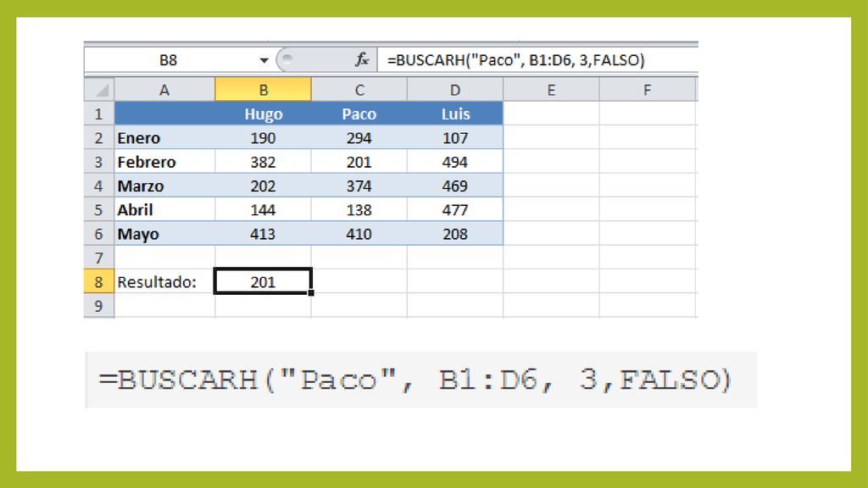This screenshot has height=488, width=868.
Task: Click the fill handle of cell B8
Action: click(311, 292)
